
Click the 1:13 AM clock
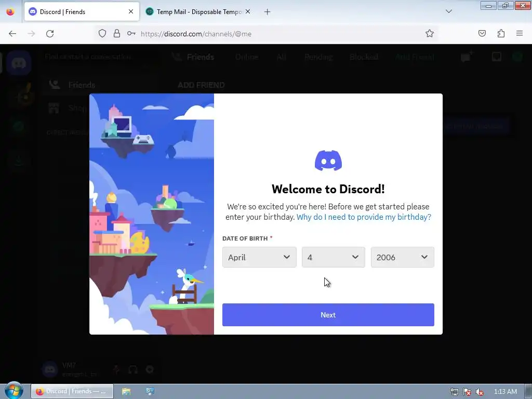[505, 392]
